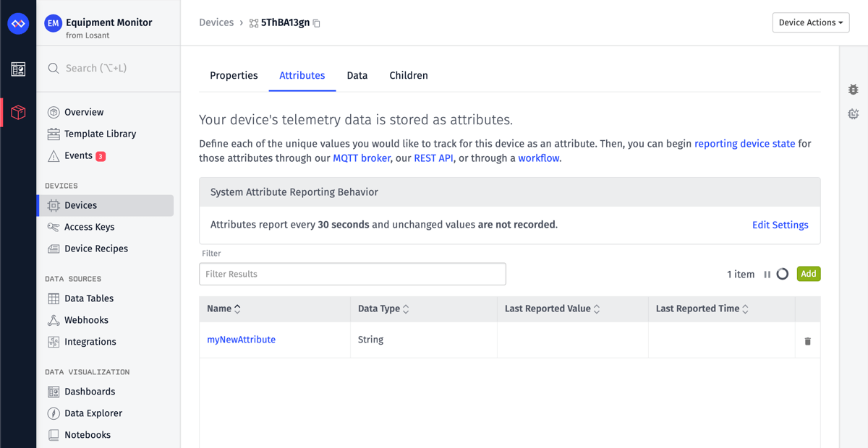Screen dimensions: 868x448
Task: Select the Attributes tab
Action: click(302, 75)
